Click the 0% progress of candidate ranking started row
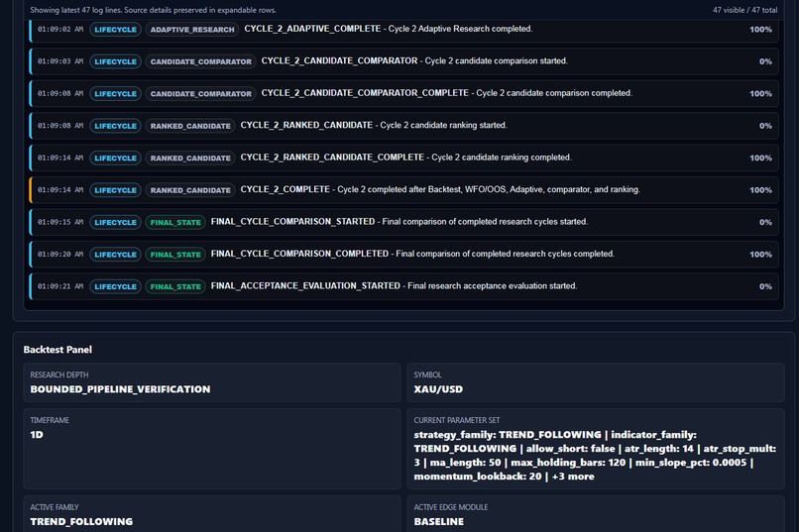Viewport: 799px width, 532px height. pyautogui.click(x=765, y=126)
